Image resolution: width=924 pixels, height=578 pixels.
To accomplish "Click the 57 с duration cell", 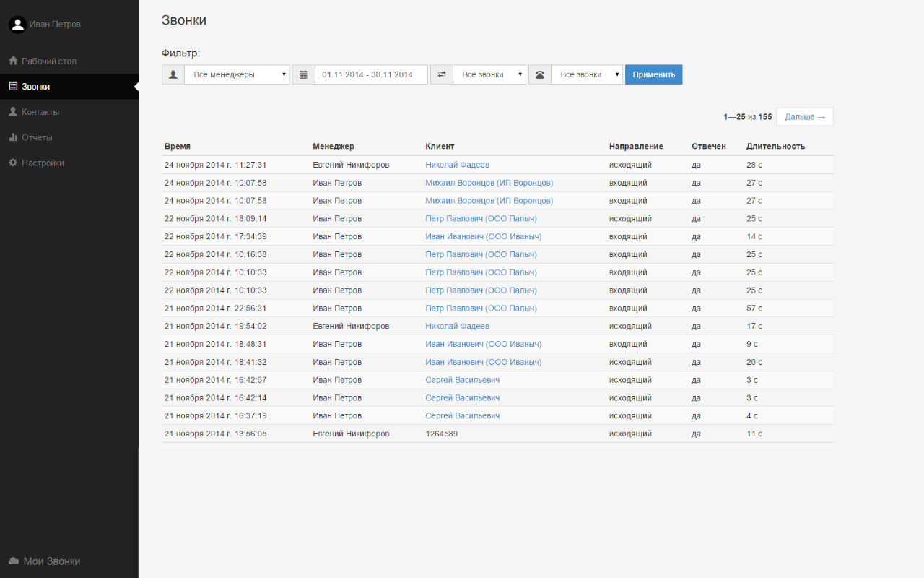I will [754, 309].
